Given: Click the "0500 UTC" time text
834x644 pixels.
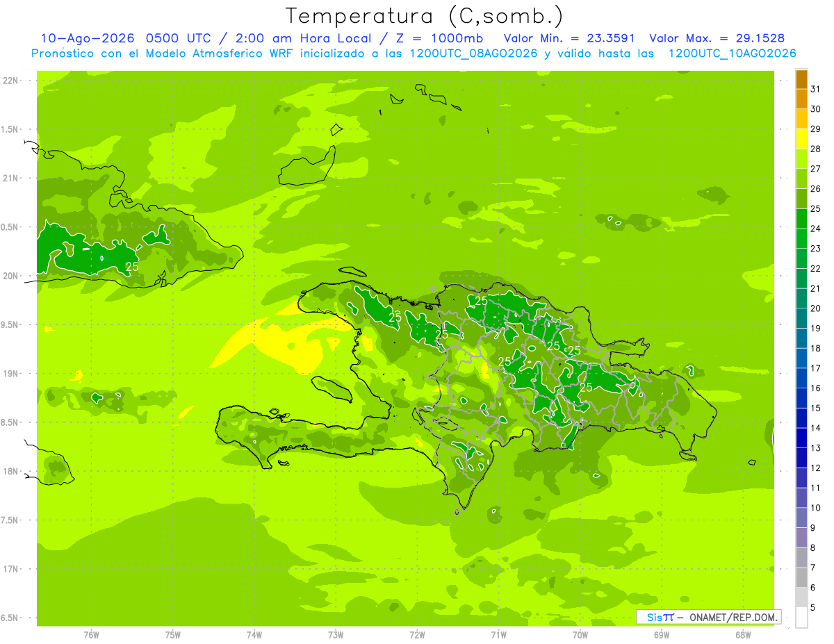Looking at the screenshot, I should tap(181, 38).
